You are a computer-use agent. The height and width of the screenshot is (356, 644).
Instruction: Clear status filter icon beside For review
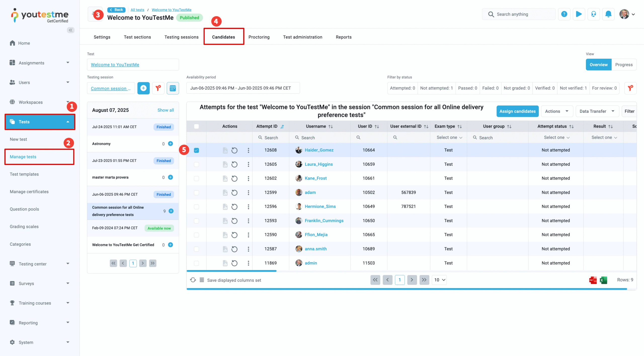click(630, 88)
